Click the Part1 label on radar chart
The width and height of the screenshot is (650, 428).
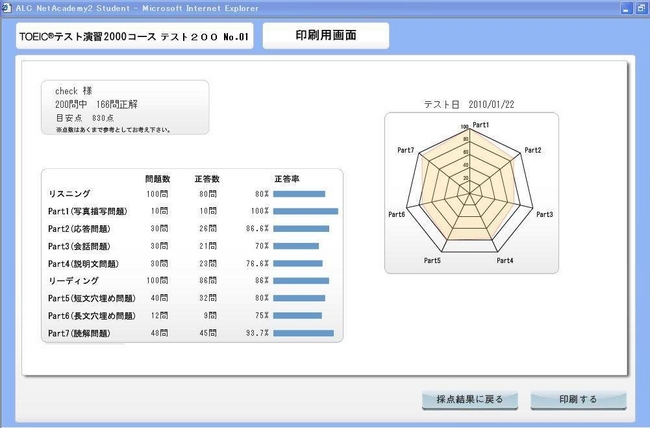point(481,125)
